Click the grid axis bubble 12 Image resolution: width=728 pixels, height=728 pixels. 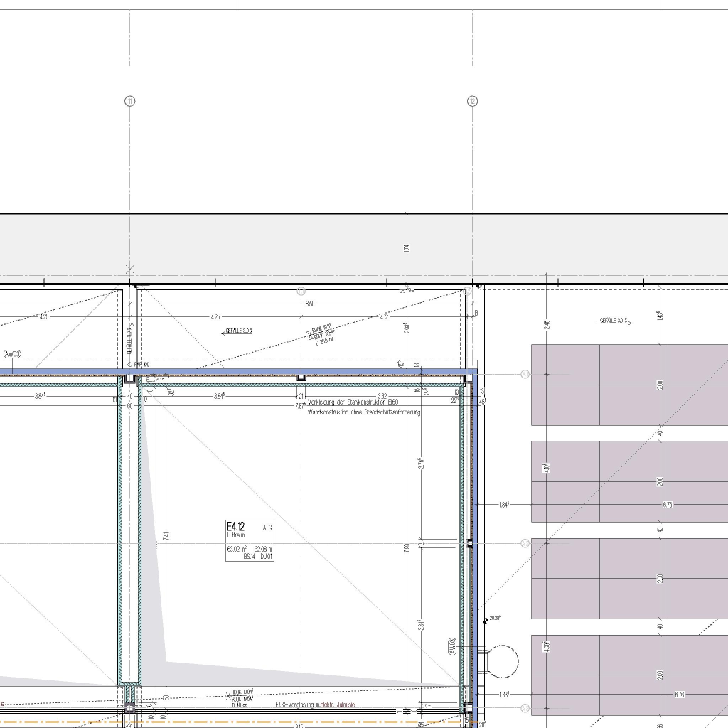click(x=472, y=101)
